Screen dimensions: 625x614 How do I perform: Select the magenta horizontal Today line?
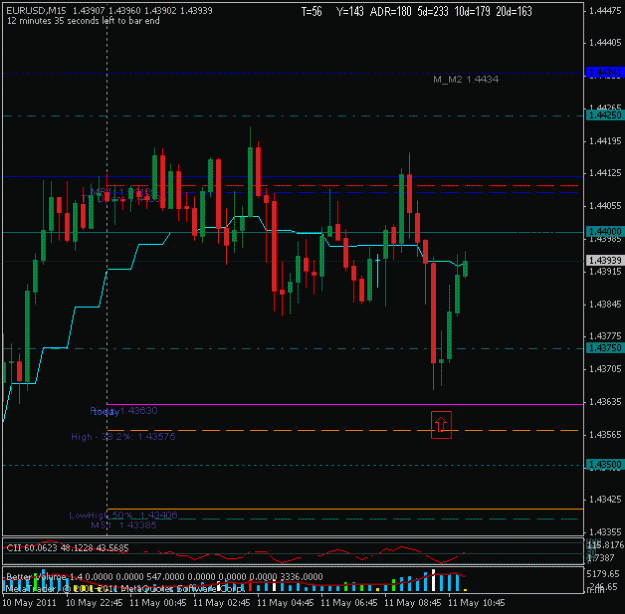pyautogui.click(x=345, y=404)
